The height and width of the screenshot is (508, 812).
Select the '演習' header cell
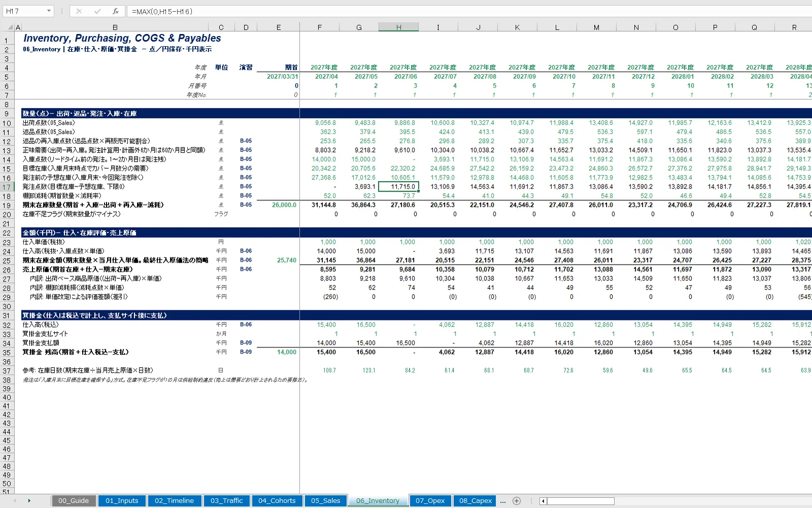[246, 67]
